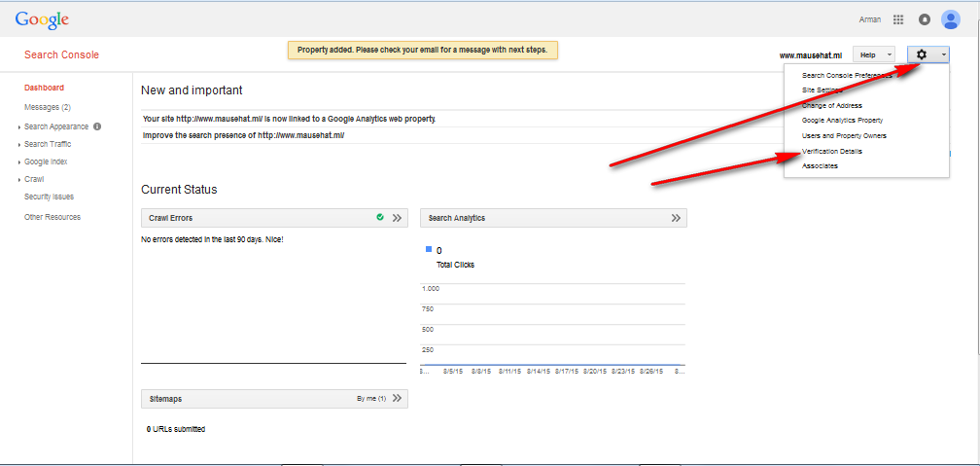The height and width of the screenshot is (466, 980).
Task: Click the Current Status heading
Action: [x=179, y=190]
